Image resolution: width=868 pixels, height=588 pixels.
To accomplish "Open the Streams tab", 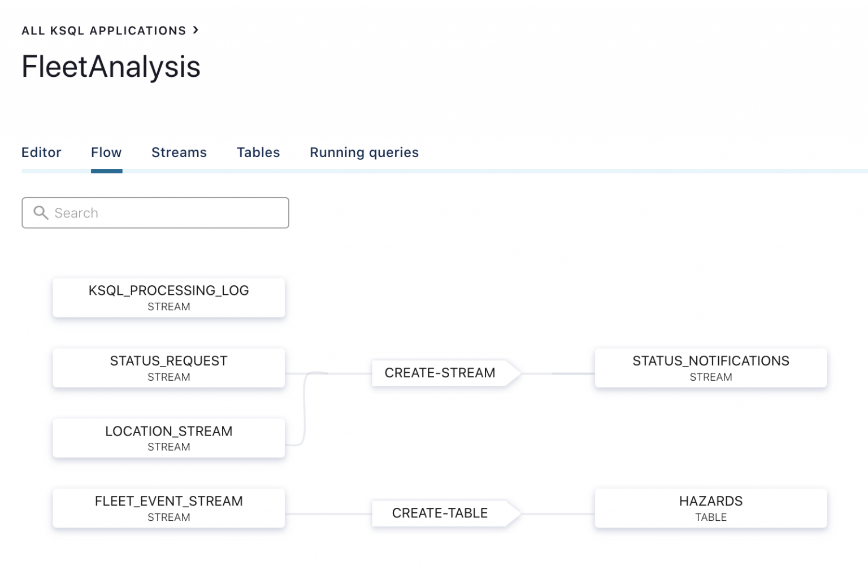I will pos(179,153).
